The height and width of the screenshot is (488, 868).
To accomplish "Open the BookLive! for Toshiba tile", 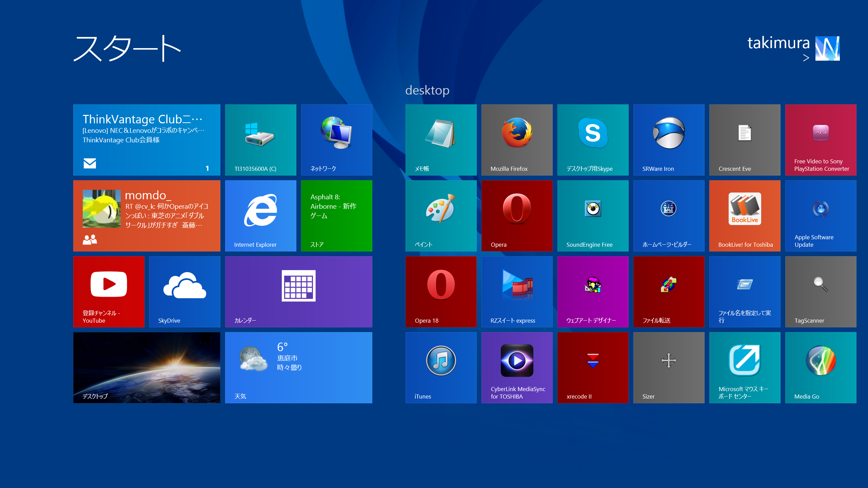I will [745, 216].
